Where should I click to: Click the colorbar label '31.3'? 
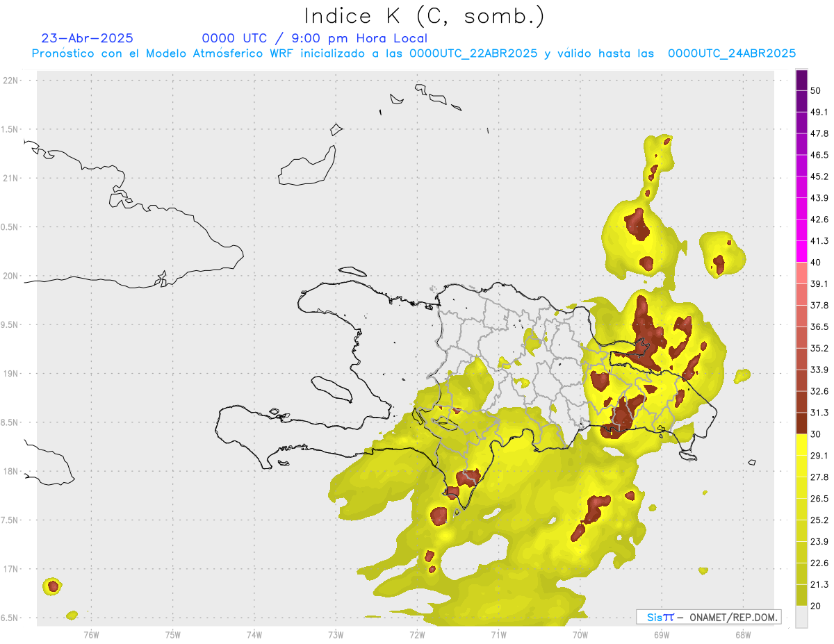[x=819, y=413]
